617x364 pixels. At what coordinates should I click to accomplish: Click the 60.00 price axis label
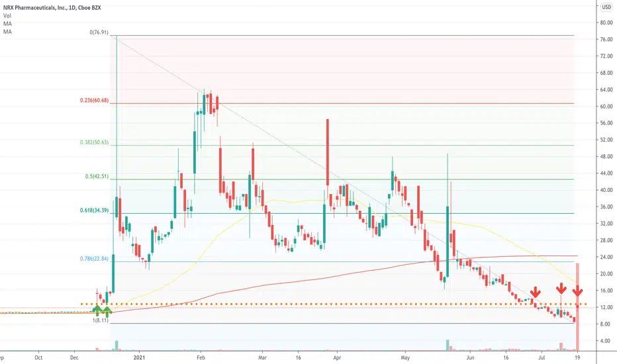coord(606,107)
